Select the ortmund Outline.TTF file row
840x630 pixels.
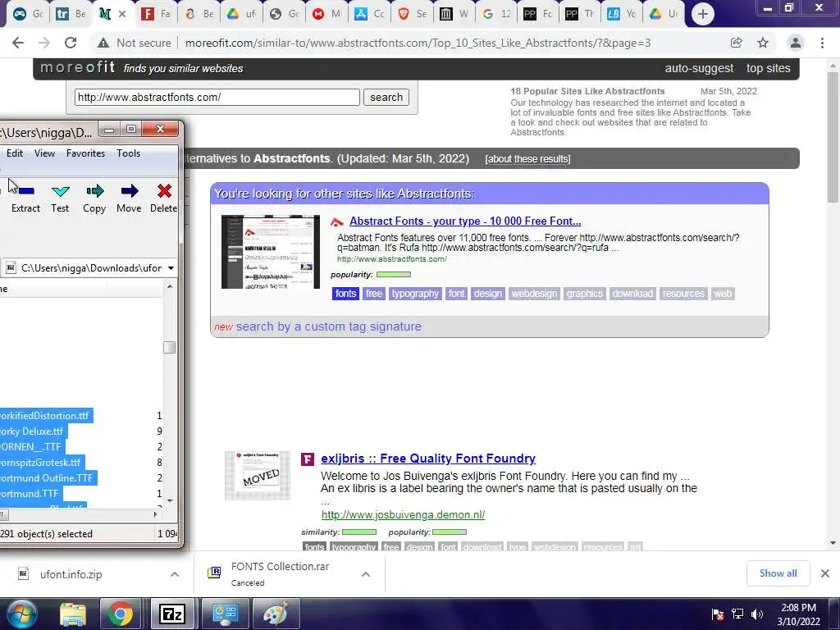coord(47,478)
